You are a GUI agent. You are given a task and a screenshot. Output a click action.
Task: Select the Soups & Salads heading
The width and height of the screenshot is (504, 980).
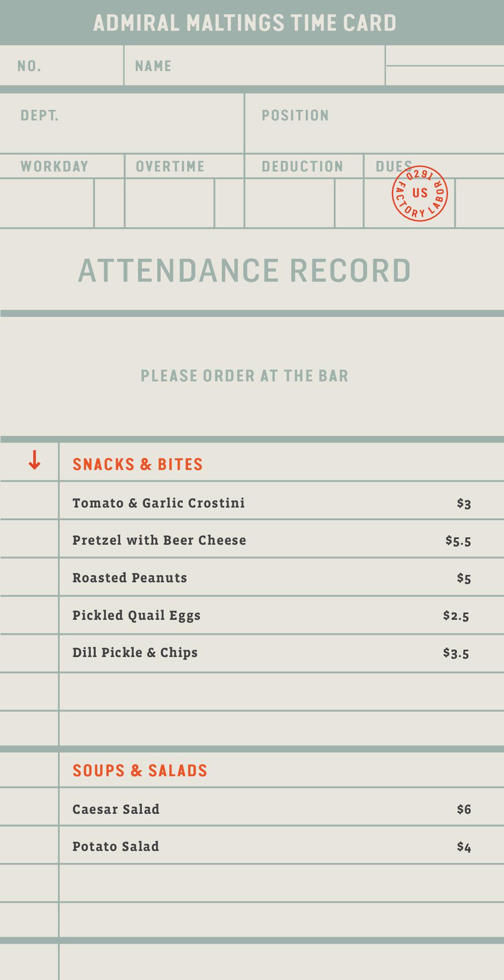coord(140,771)
